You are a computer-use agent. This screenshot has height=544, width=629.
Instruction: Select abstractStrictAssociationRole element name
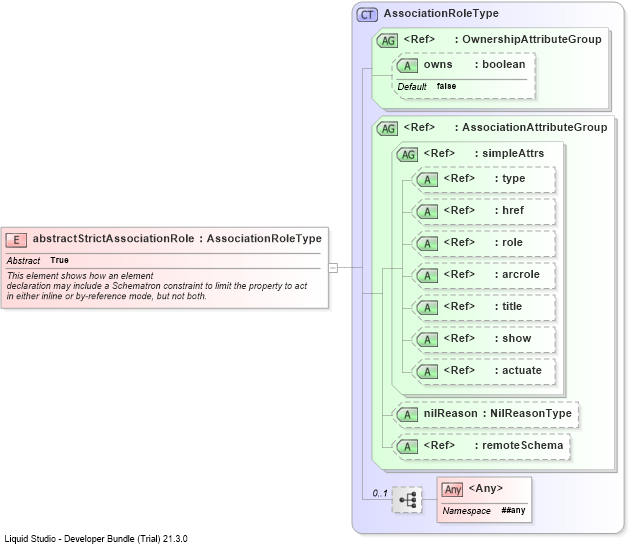114,238
